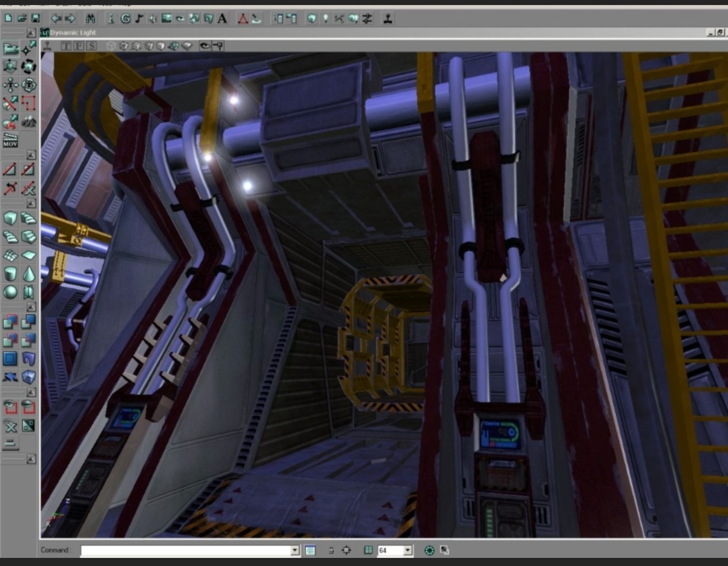This screenshot has height=566, width=728.
Task: Save the map with the floppy icon
Action: coord(36,19)
